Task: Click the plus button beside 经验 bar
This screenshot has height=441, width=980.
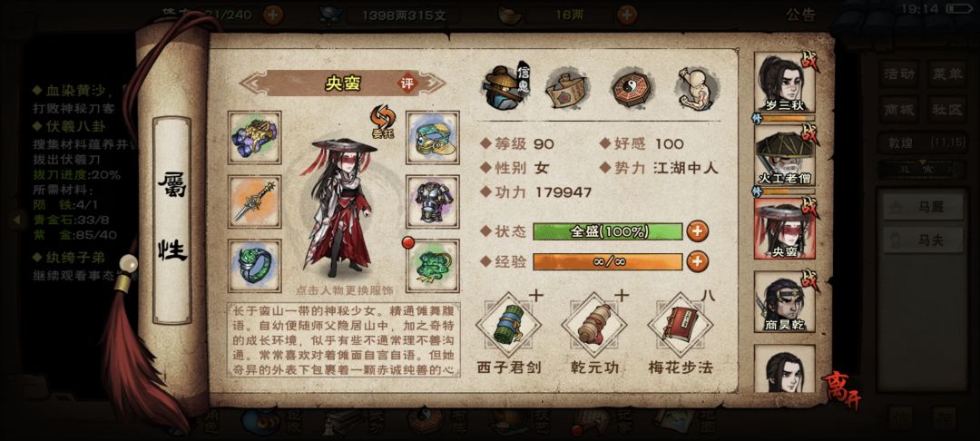Action: coord(698,261)
